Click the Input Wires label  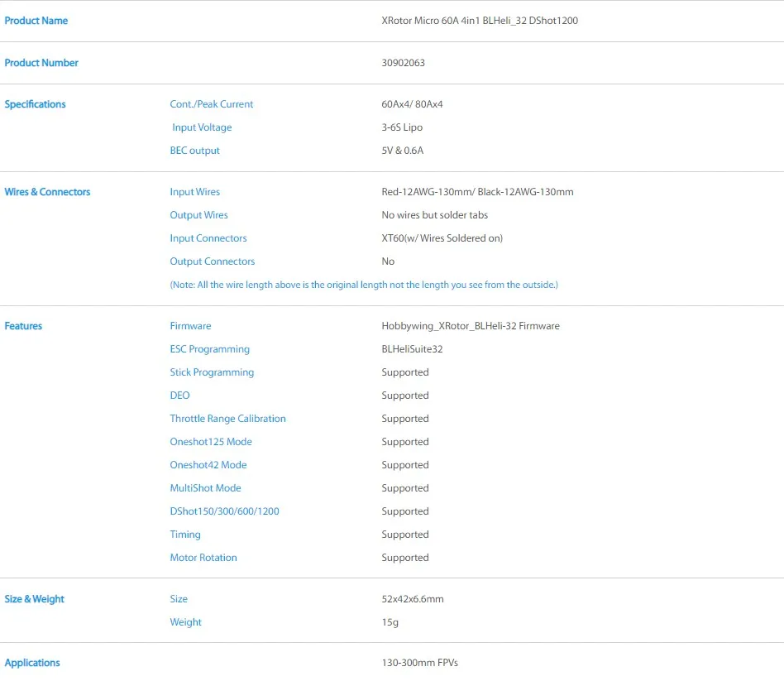[195, 192]
